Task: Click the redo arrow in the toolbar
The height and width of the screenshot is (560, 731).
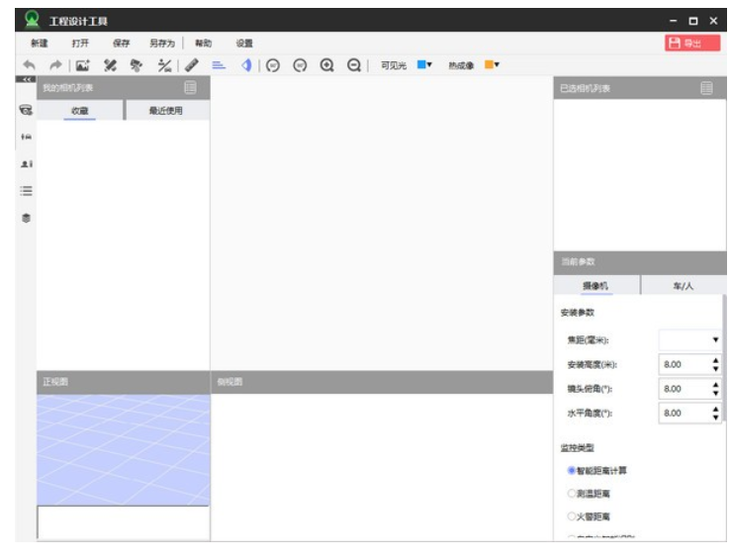Action: [x=55, y=65]
